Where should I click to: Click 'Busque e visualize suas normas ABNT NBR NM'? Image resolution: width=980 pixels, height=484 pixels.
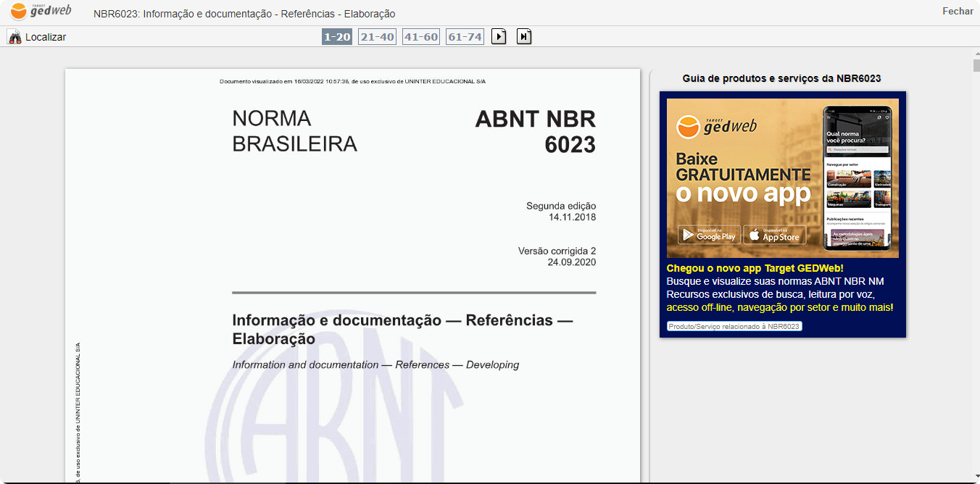tap(775, 281)
